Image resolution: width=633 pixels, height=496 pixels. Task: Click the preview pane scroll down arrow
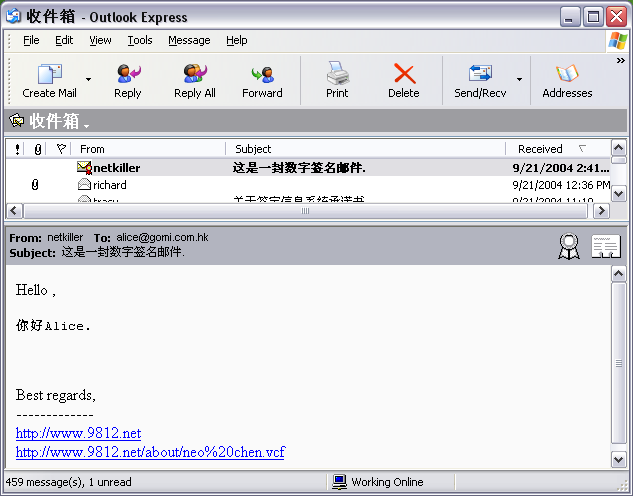pyautogui.click(x=618, y=459)
